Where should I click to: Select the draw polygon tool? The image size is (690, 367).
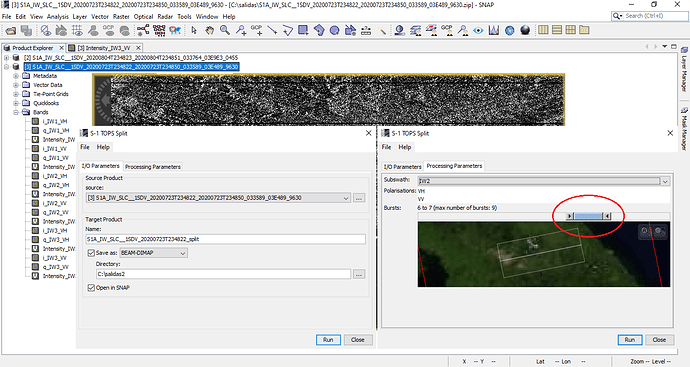(319, 30)
